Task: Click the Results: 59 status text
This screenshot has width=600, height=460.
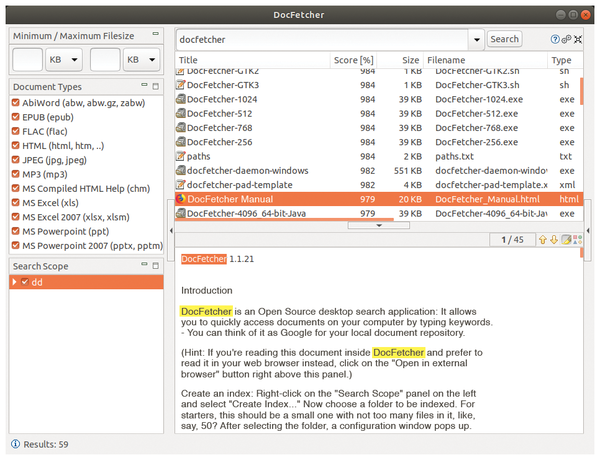Action: [46, 444]
